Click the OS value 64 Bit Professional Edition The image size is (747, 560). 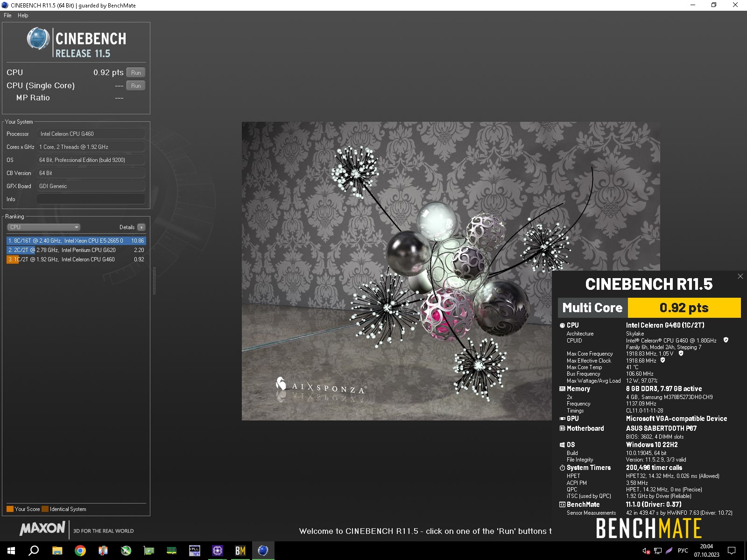click(x=91, y=160)
